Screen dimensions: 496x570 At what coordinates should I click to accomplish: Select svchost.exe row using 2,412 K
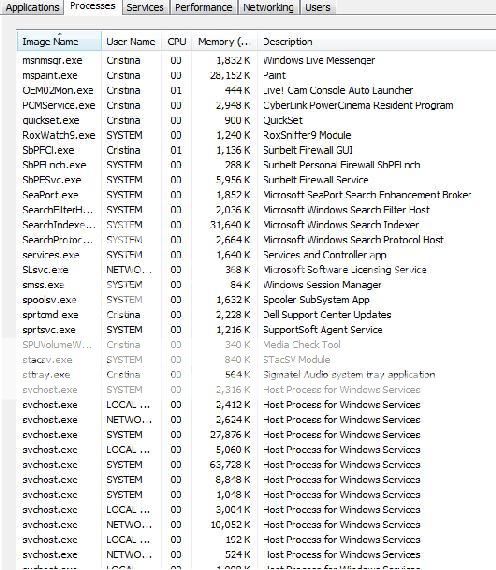(256, 405)
